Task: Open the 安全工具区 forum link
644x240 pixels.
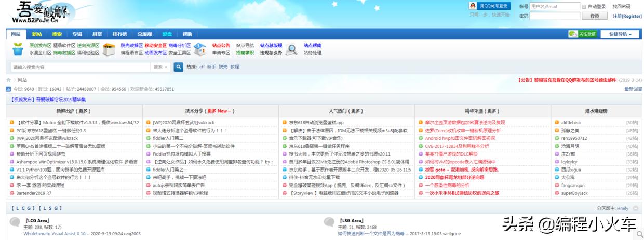Action: coord(180,53)
